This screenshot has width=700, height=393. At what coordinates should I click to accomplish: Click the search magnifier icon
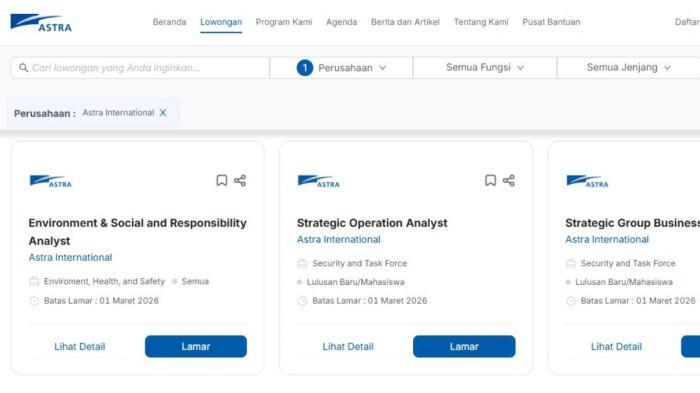pos(23,68)
